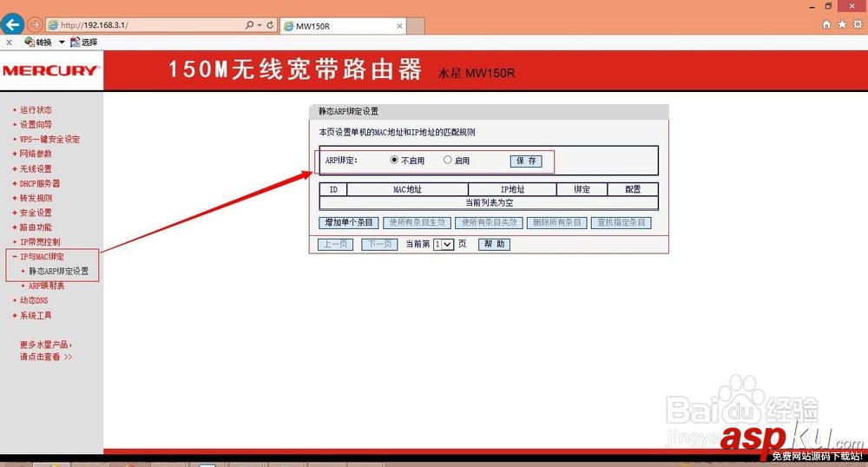Click the 转换 toolbar button
Screen dimensions: 868x467
point(38,42)
